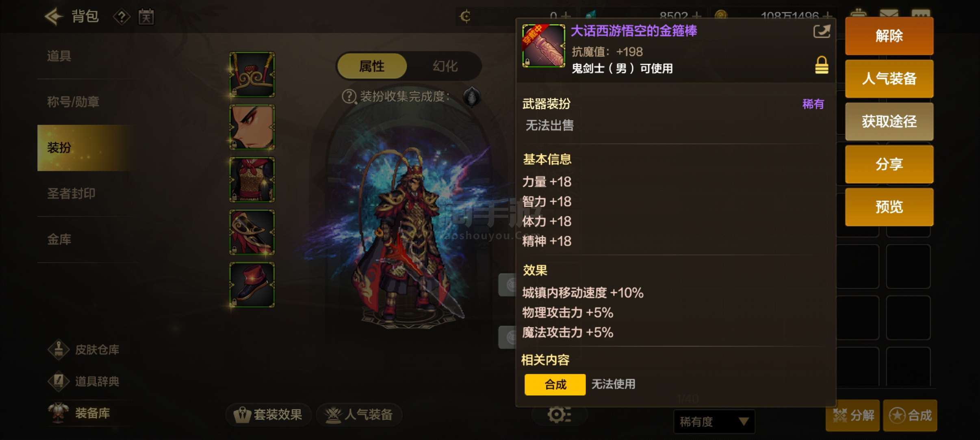This screenshot has height=440, width=980.
Task: Switch to the 幻化 tab
Action: point(445,66)
